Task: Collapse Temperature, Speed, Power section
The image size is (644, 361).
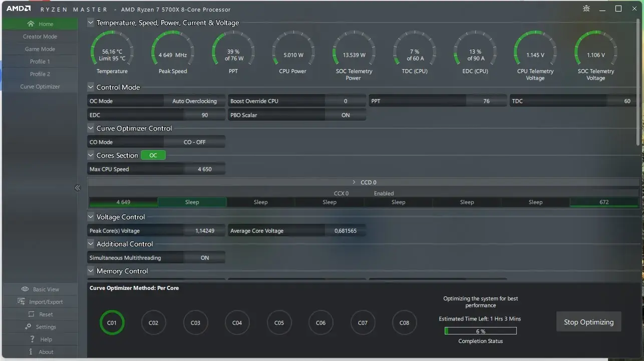Action: (91, 23)
